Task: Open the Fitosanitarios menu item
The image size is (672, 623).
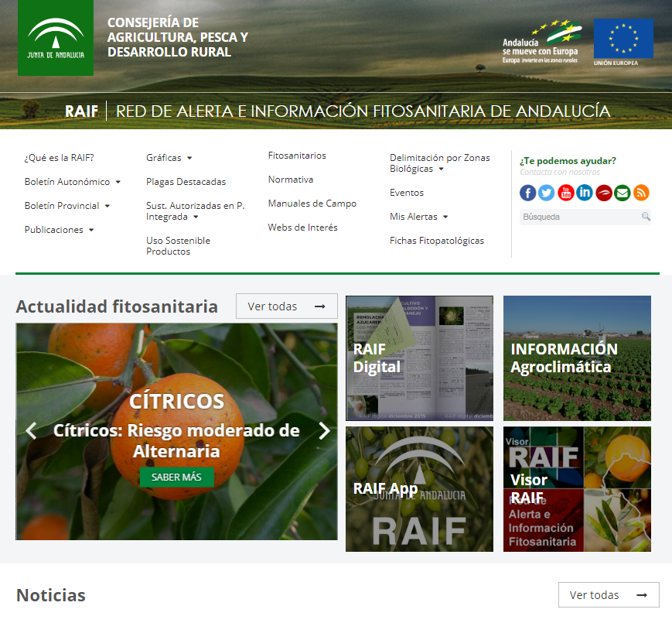Action: [x=297, y=156]
